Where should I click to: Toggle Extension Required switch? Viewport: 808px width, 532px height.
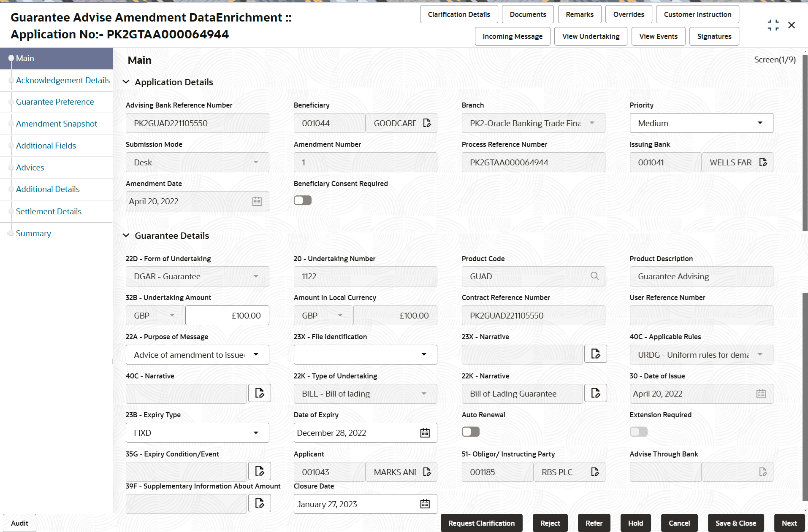pyautogui.click(x=639, y=432)
